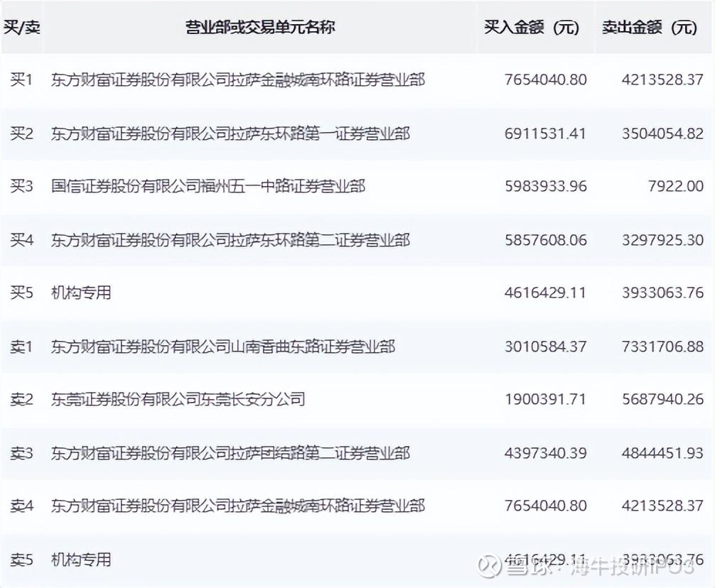Screen dimensions: 715x588
Task: Select the 买1 row label
Action: [x=22, y=80]
